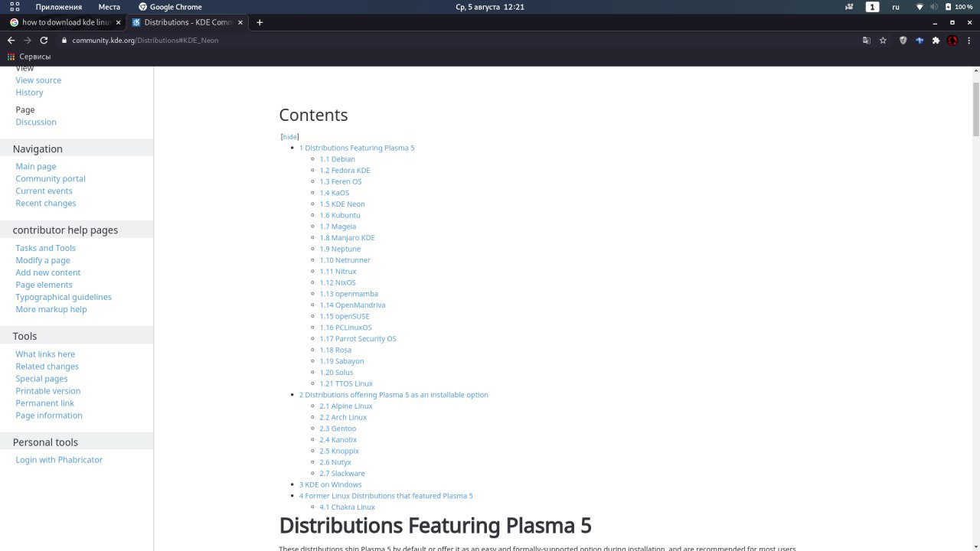The height and width of the screenshot is (551, 980).
Task: Open Typographical guidelines link
Action: pyautogui.click(x=64, y=298)
